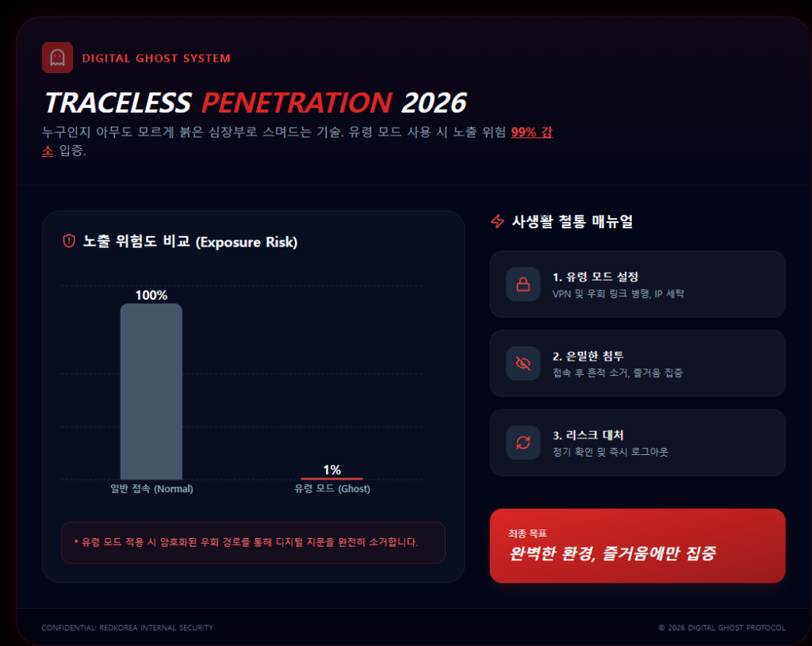Click the 'TRACELESS PENETRATION 2026' headline
The width and height of the screenshot is (812, 646).
tap(255, 102)
